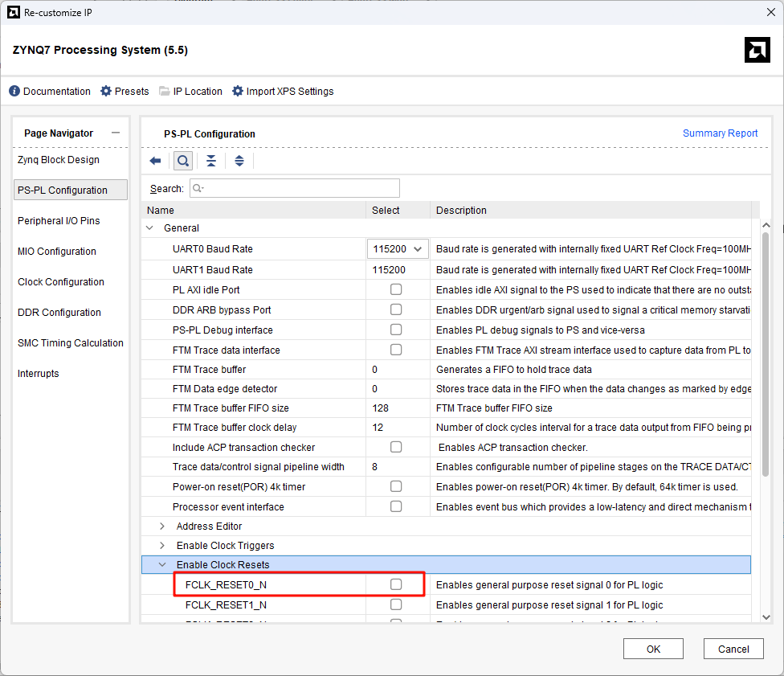
Task: Click the IP Location label
Action: (198, 91)
